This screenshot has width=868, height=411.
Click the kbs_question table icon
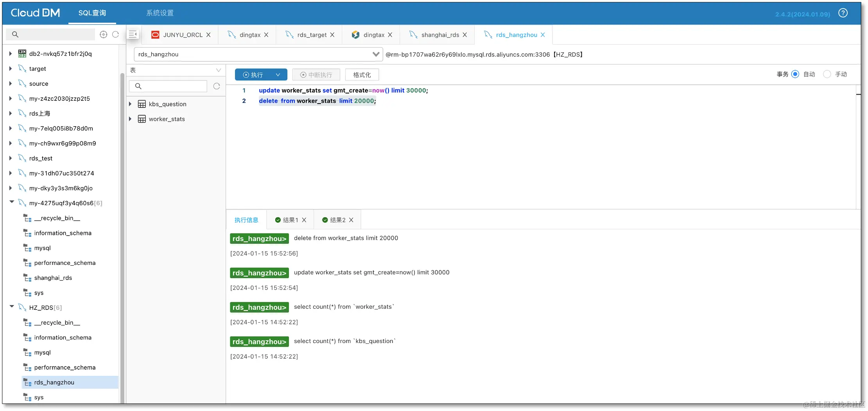coord(142,104)
